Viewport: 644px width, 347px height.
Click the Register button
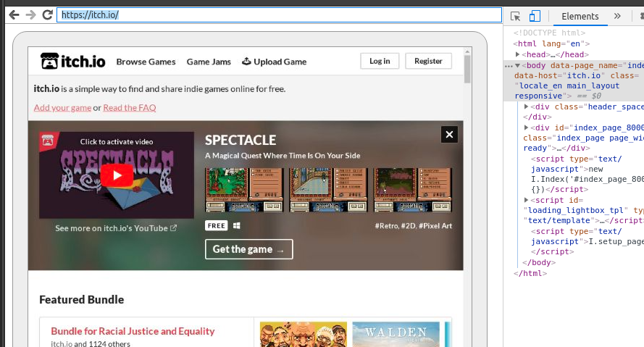pos(428,61)
